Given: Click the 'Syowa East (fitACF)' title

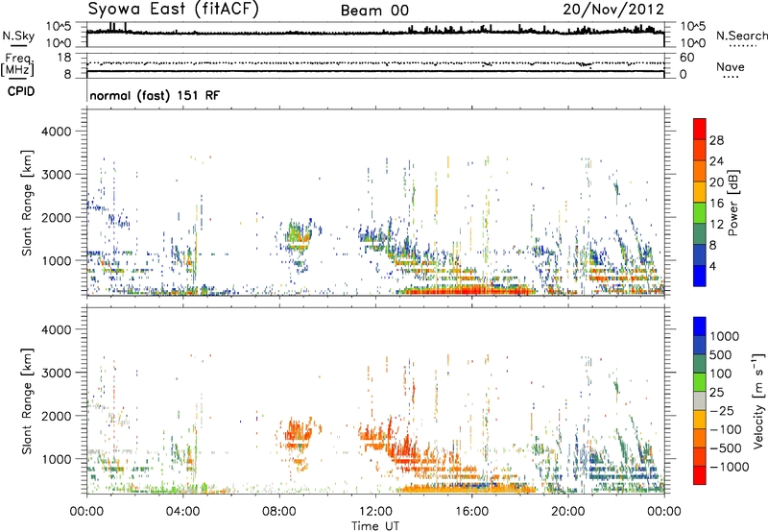Looking at the screenshot, I should [173, 10].
